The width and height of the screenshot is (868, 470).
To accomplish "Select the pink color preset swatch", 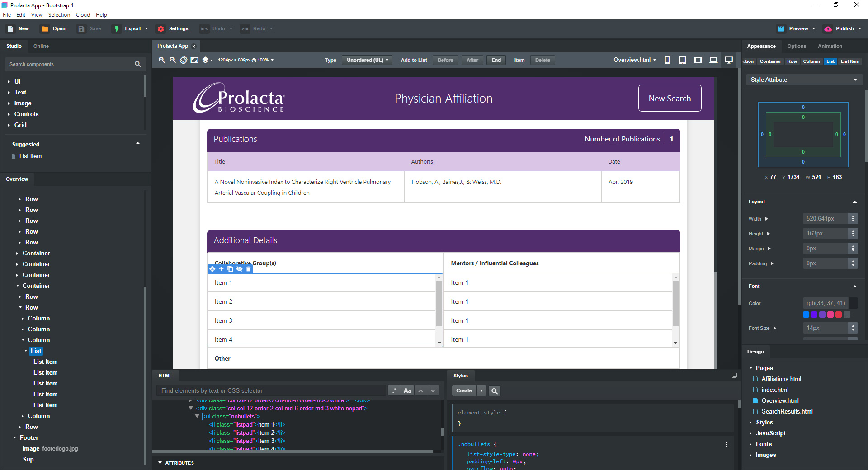I will coord(830,315).
